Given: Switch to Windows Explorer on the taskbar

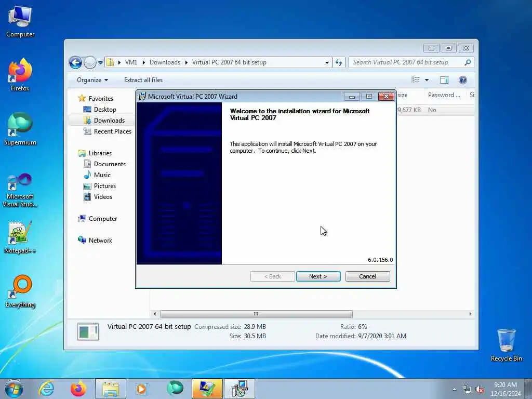Looking at the screenshot, I should [x=111, y=389].
